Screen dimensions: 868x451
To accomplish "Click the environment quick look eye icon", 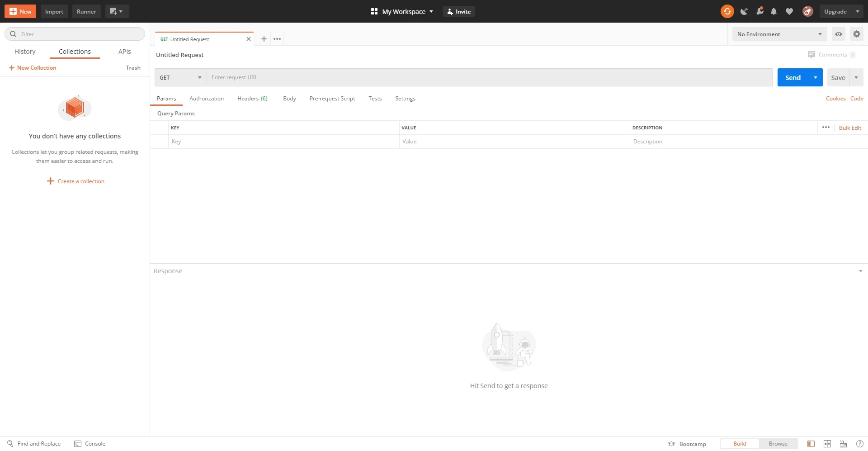I will tap(839, 34).
